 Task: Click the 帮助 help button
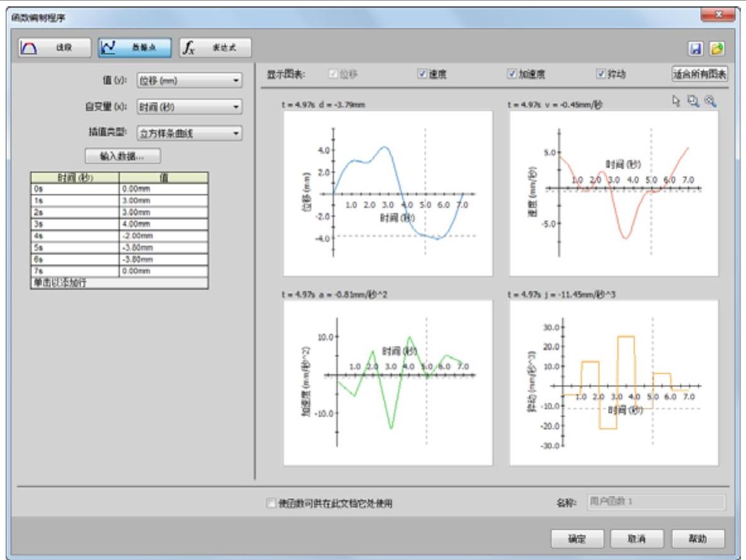(698, 539)
